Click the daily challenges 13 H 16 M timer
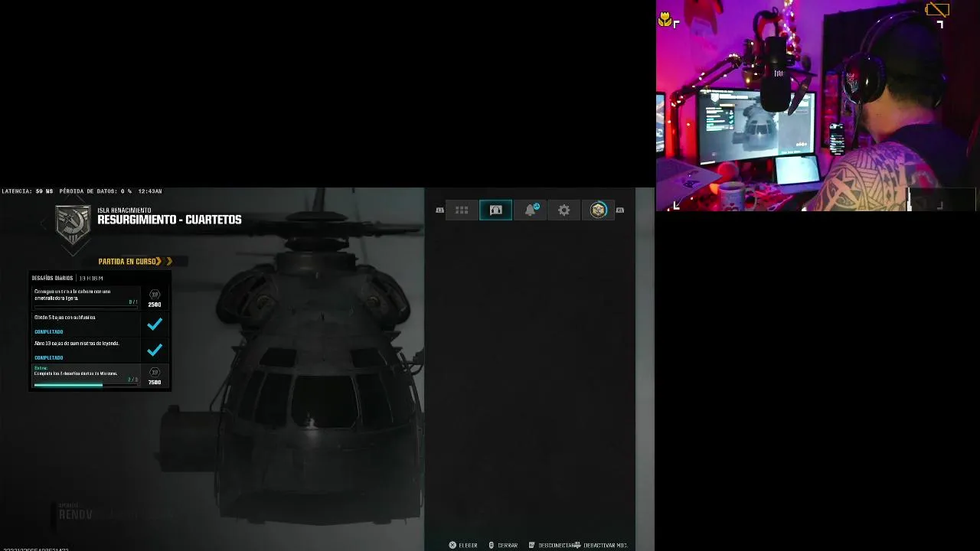The width and height of the screenshot is (980, 551). [x=91, y=278]
